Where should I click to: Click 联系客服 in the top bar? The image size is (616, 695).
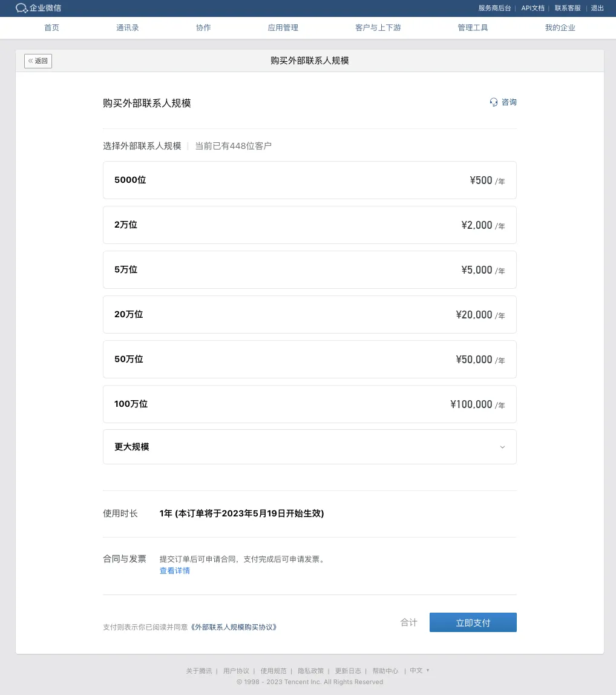click(x=567, y=8)
